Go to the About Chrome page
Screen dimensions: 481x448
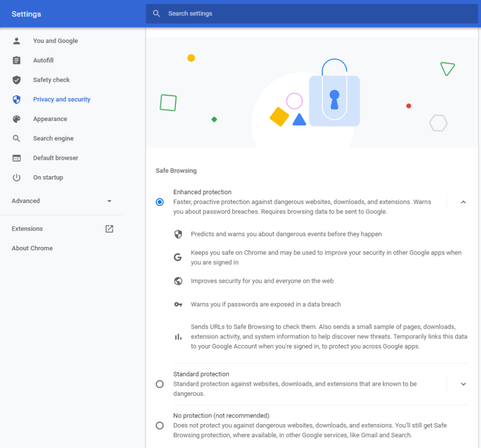[32, 248]
